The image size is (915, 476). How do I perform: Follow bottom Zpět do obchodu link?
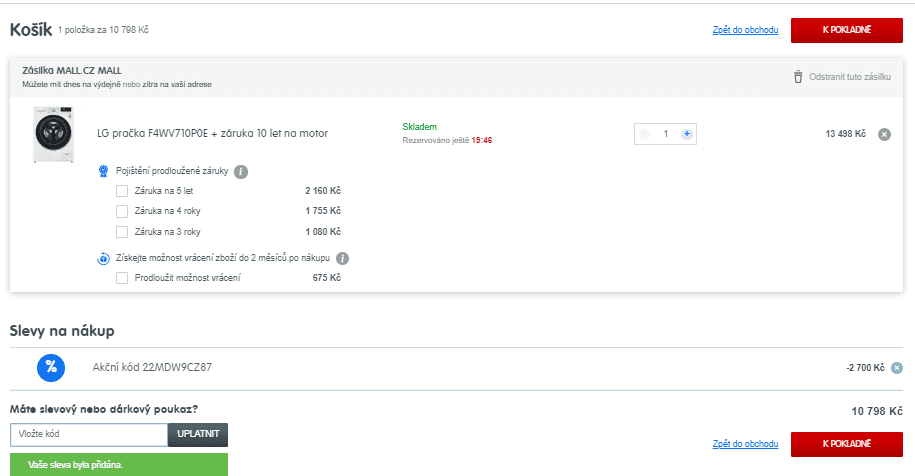[745, 444]
